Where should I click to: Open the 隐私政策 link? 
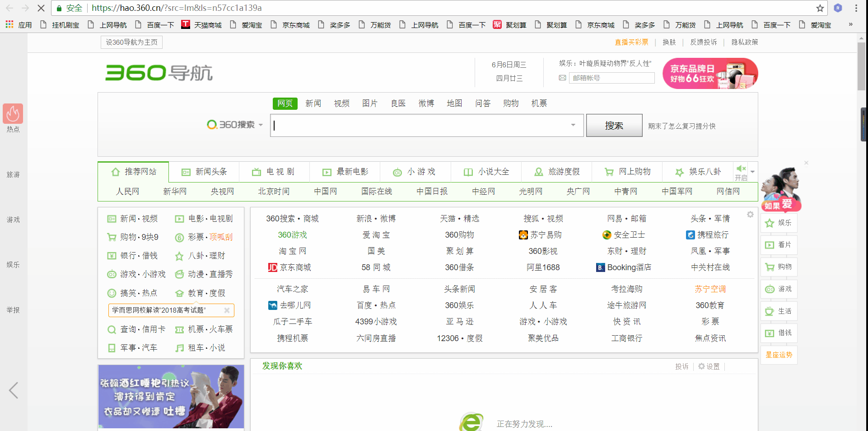(x=745, y=42)
